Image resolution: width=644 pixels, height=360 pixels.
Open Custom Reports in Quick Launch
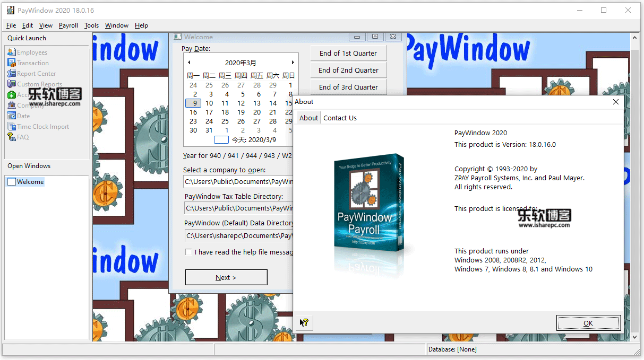(35, 84)
